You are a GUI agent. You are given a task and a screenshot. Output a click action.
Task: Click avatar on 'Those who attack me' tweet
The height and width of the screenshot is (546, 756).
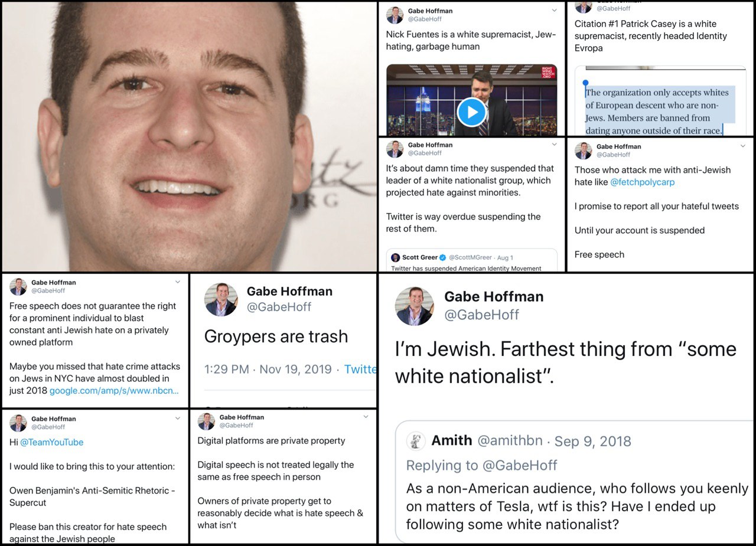coord(584,151)
